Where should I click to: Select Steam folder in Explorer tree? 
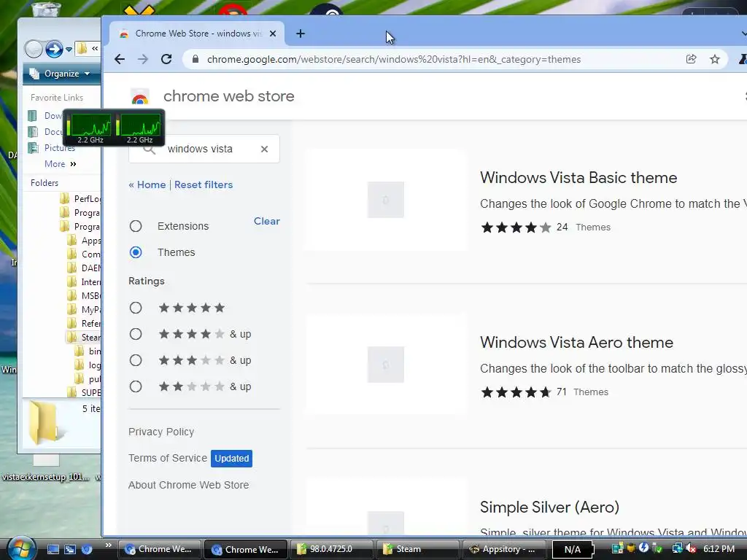83,338
